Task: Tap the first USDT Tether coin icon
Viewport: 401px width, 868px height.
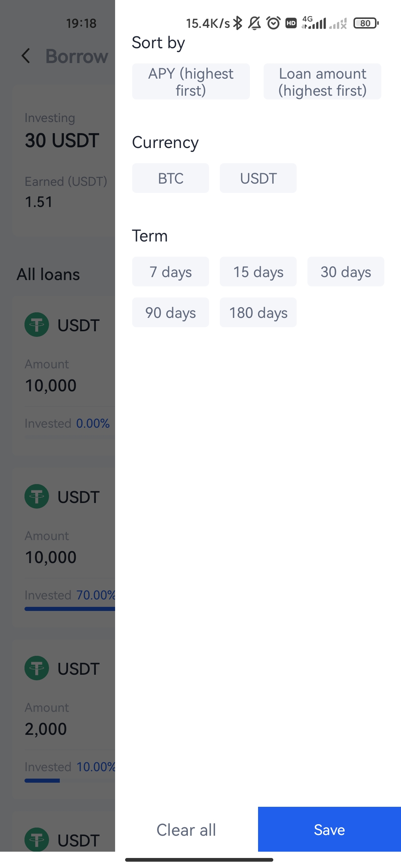Action: [x=37, y=325]
